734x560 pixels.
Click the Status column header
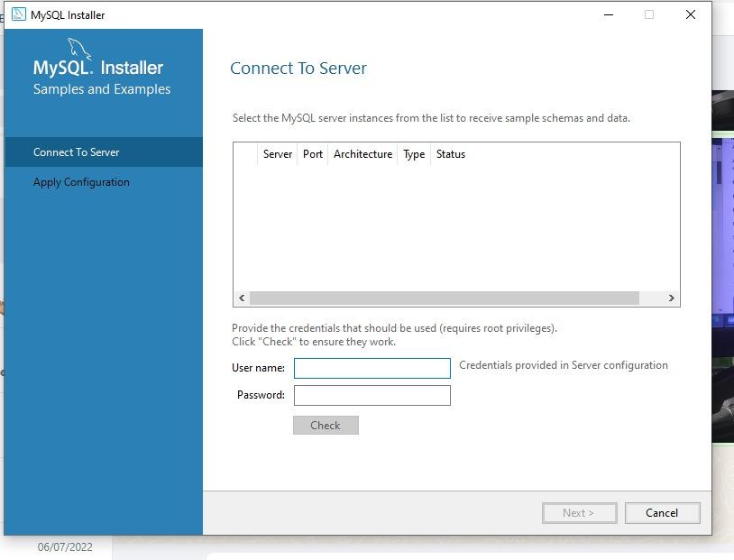click(x=450, y=154)
